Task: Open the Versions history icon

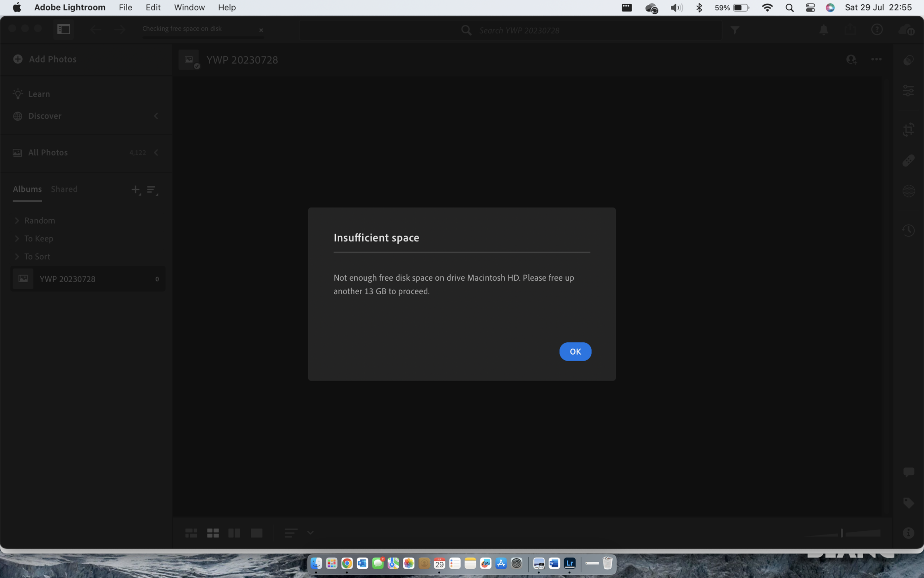Action: tap(908, 230)
